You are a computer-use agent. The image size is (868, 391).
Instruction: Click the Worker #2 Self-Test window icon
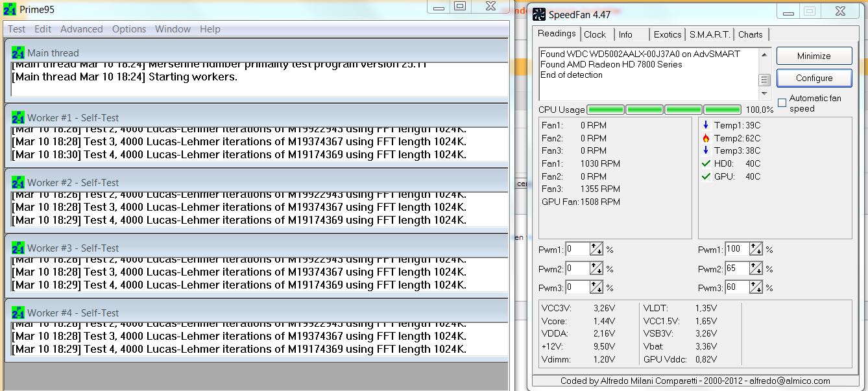pos(18,183)
